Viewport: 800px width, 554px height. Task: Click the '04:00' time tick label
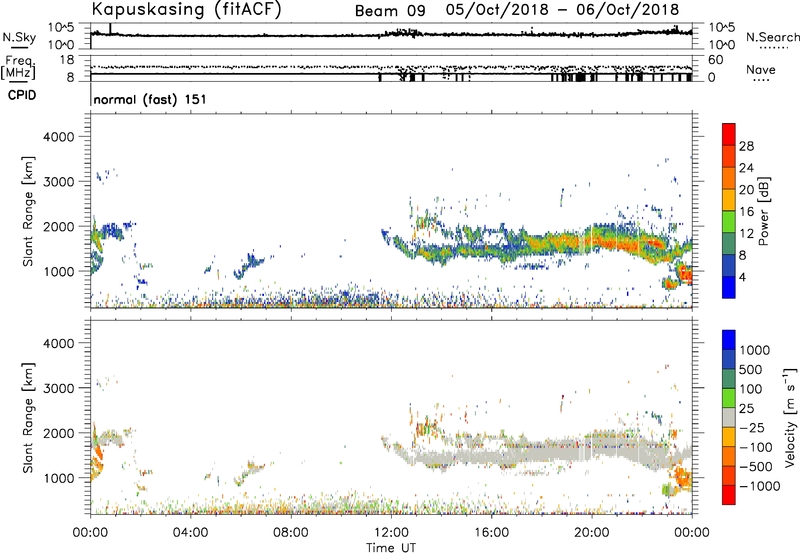191,533
